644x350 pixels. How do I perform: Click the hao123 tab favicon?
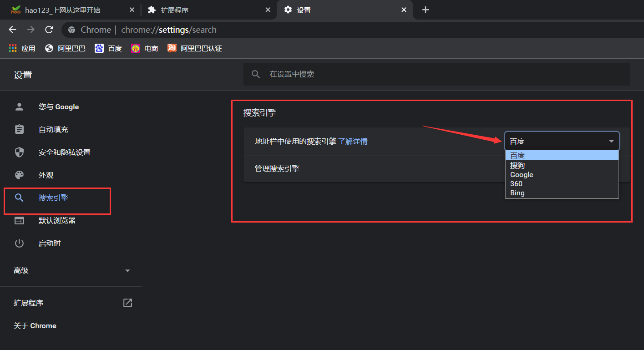16,10
